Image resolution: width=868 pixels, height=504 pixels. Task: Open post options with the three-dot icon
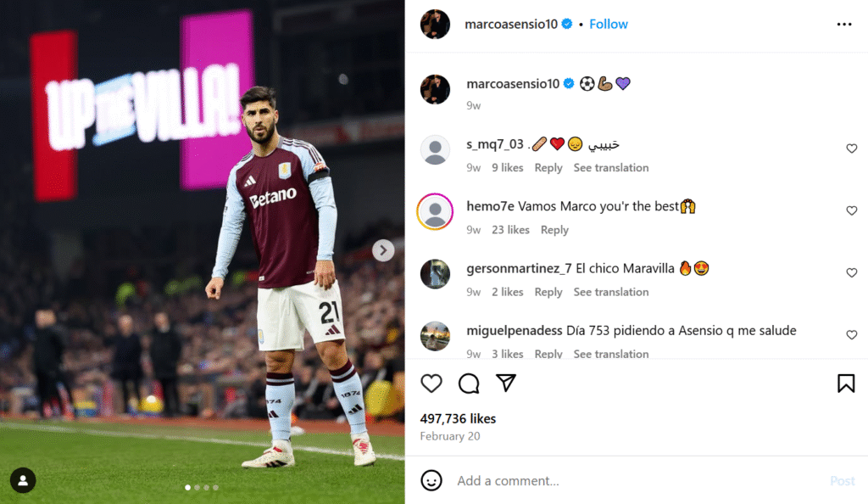844,24
